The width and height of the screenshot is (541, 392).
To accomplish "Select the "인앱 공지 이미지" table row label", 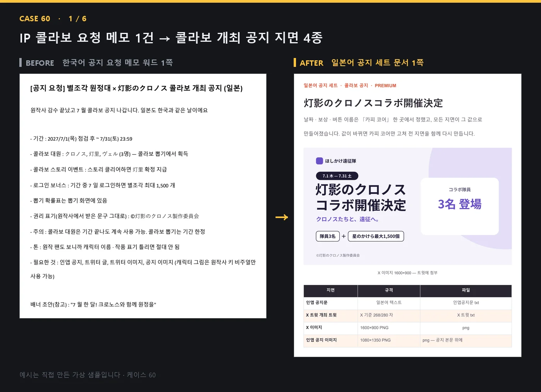I will (x=322, y=340).
